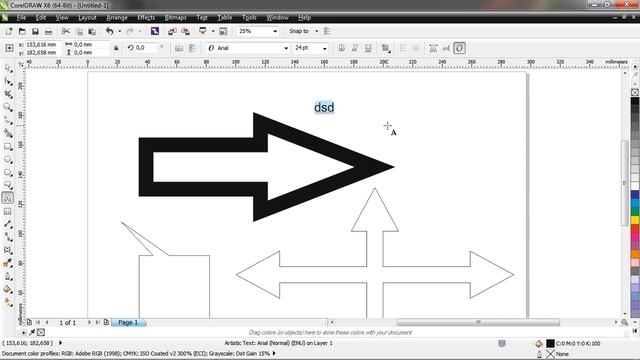This screenshot has width=640, height=360.
Task: Toggle drop cap formatting
Action: (x=416, y=48)
